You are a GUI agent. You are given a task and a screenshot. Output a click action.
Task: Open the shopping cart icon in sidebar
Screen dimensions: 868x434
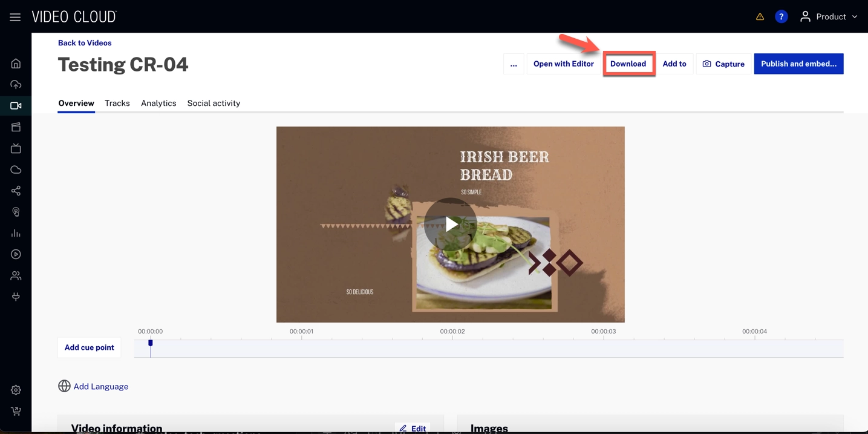coord(16,411)
